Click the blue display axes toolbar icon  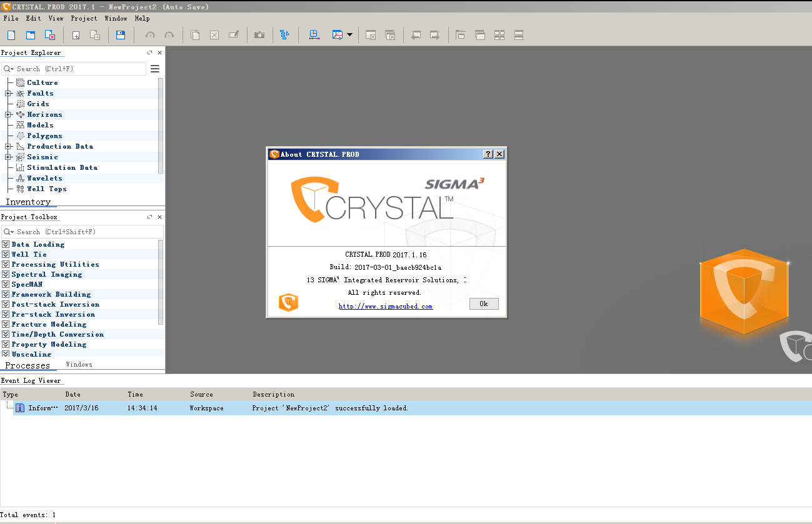(338, 35)
